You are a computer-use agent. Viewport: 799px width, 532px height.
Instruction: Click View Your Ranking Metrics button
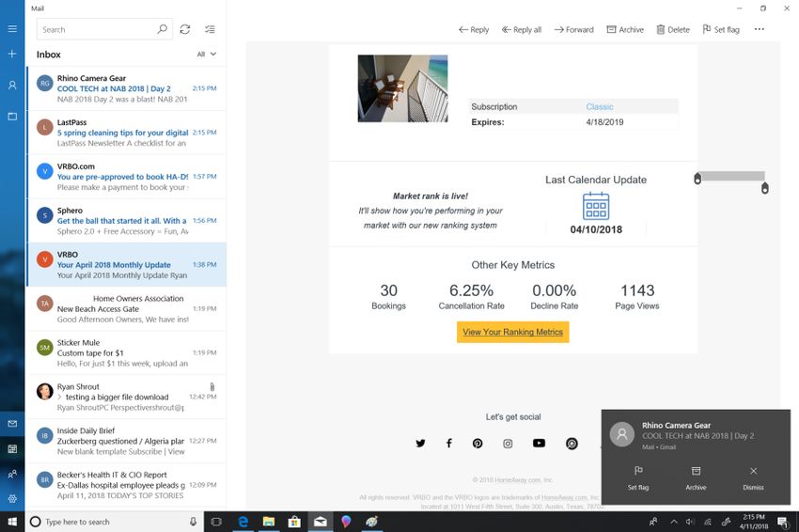[512, 332]
